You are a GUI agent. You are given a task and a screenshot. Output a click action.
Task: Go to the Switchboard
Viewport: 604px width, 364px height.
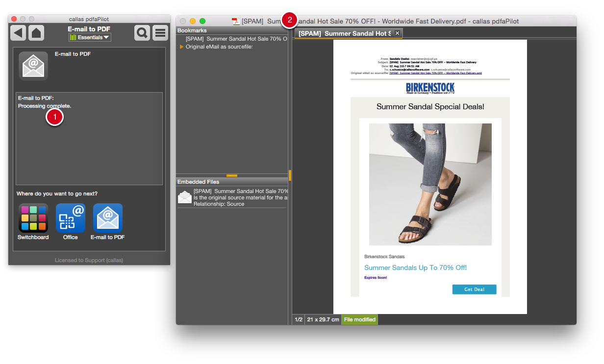[x=33, y=218]
